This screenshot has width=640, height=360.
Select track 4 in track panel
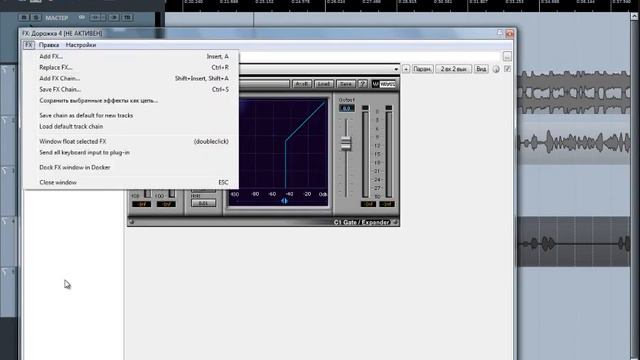pos(9,241)
